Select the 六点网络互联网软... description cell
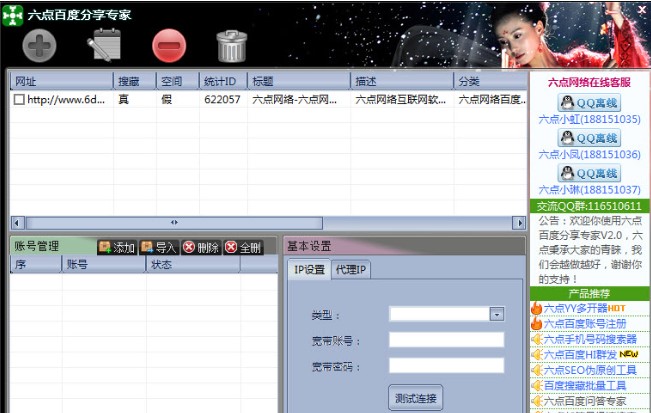 (401, 100)
